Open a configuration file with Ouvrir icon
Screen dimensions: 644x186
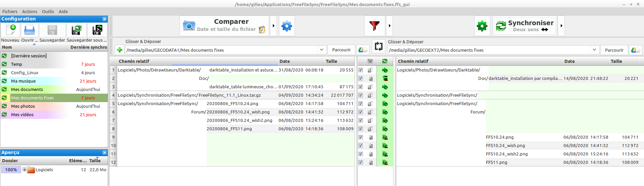pyautogui.click(x=30, y=30)
